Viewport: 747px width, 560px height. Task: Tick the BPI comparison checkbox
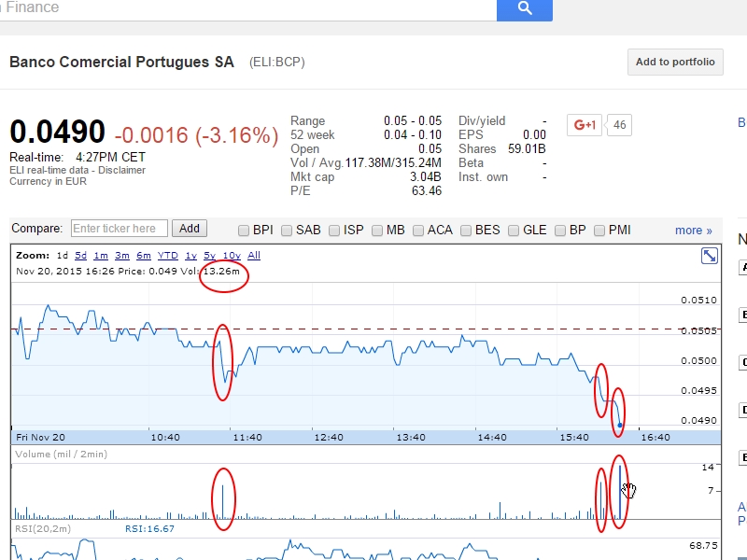click(244, 231)
